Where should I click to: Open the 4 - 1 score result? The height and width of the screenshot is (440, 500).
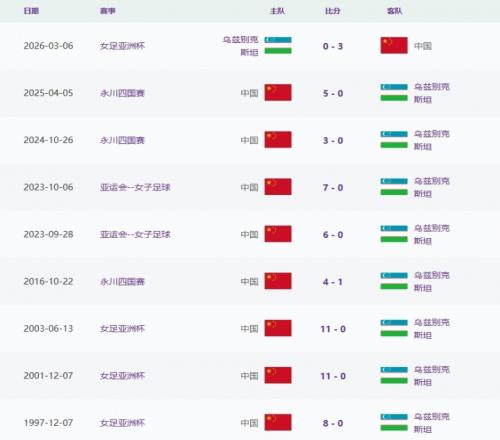(333, 282)
